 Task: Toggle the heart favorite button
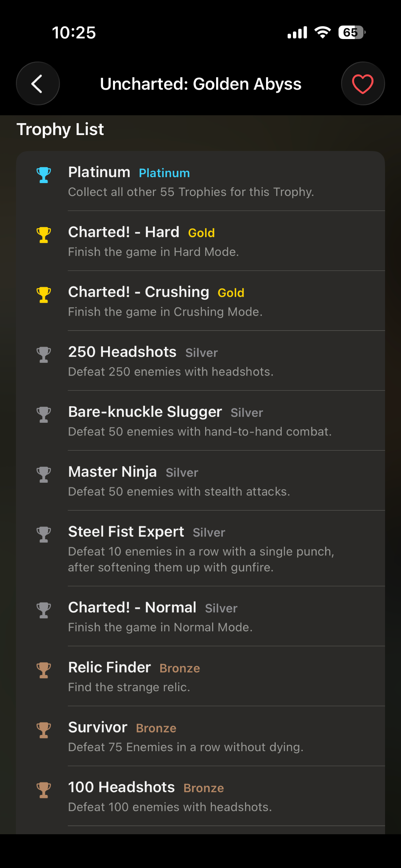[x=363, y=83]
